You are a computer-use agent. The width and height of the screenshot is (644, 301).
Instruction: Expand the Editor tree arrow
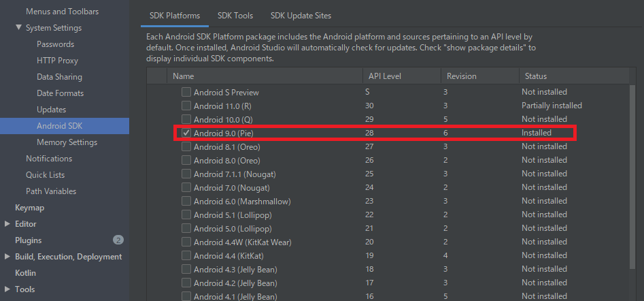[7, 223]
